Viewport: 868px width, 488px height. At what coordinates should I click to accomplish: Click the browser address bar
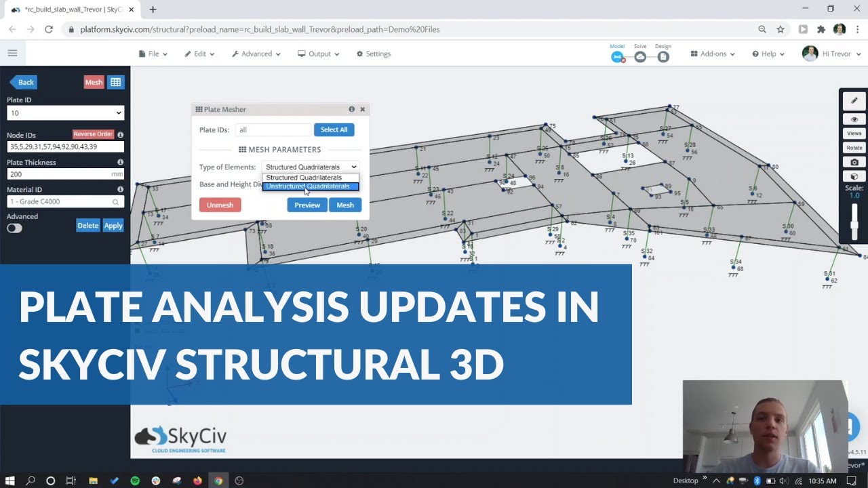click(407, 29)
